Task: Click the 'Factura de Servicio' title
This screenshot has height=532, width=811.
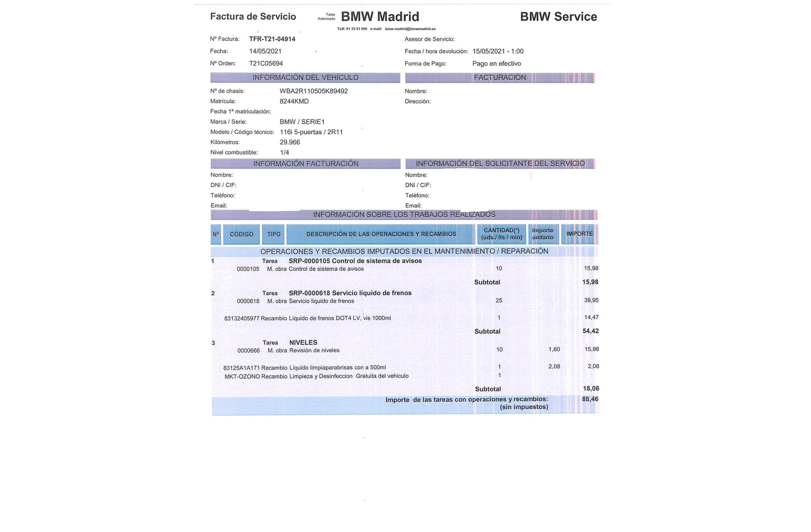Action: click(x=253, y=16)
